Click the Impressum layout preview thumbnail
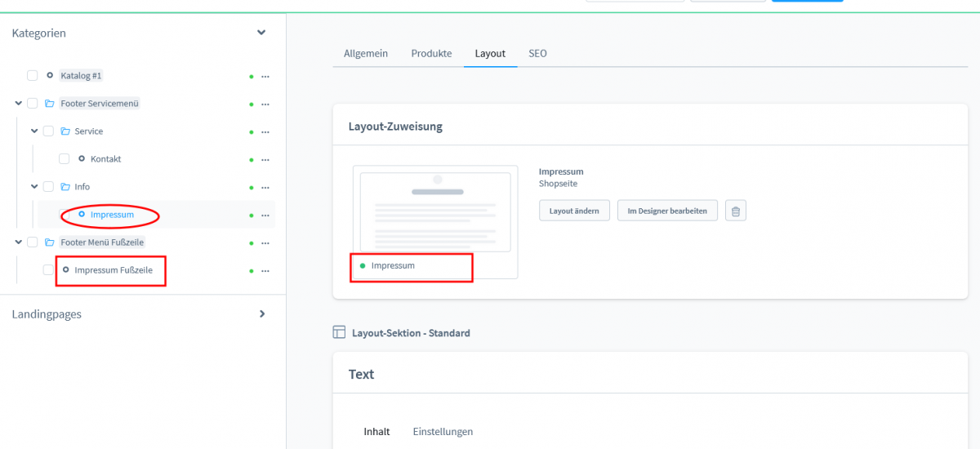 coord(435,212)
